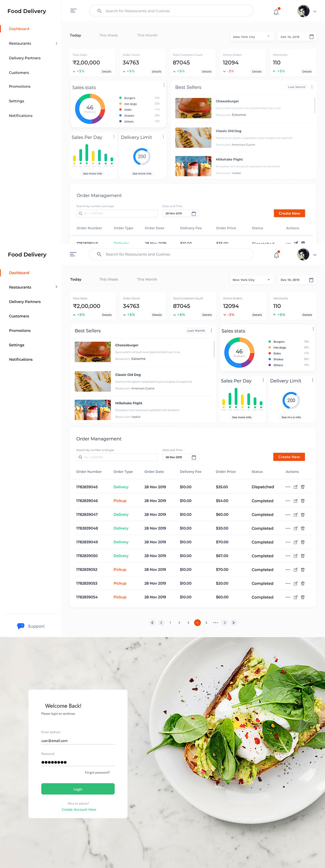Switch to This Month tab, lower dashboard
Screen dimensions: 325x868
coord(147,279)
